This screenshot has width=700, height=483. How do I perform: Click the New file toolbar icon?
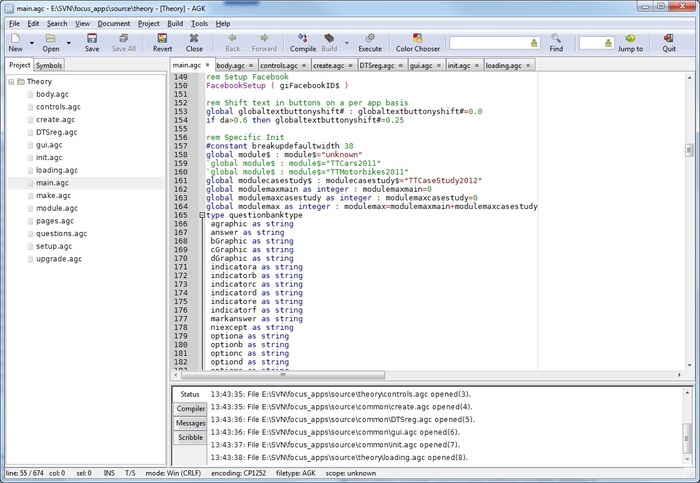click(x=15, y=42)
